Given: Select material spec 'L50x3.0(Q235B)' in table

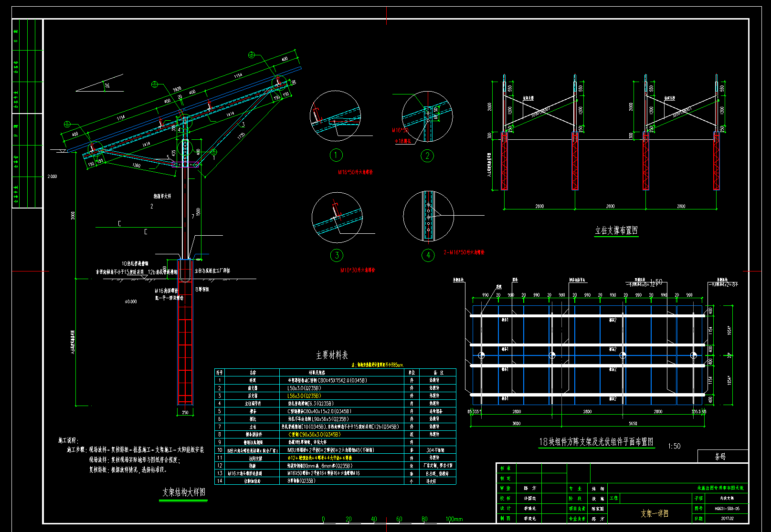Looking at the screenshot, I should [304, 388].
